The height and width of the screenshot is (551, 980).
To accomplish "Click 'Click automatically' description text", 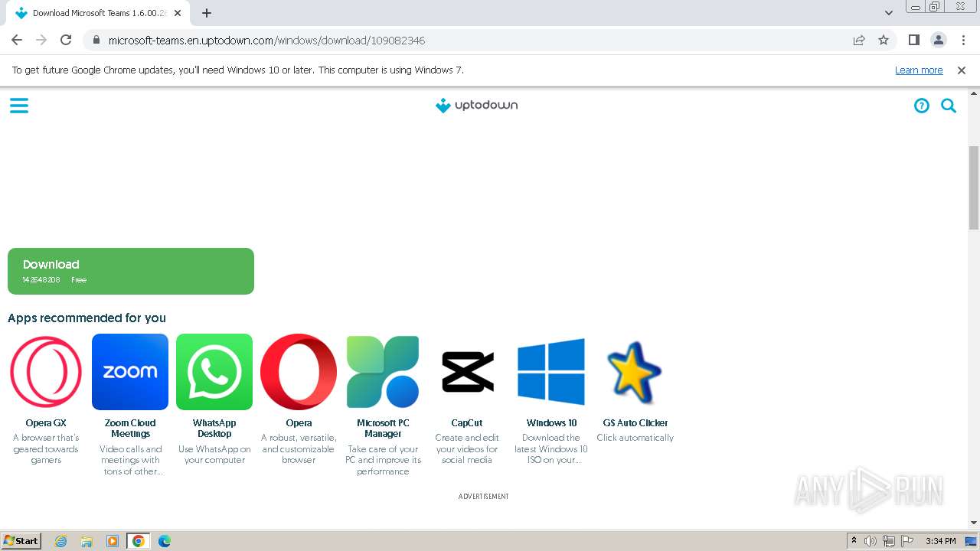I will 635,438.
